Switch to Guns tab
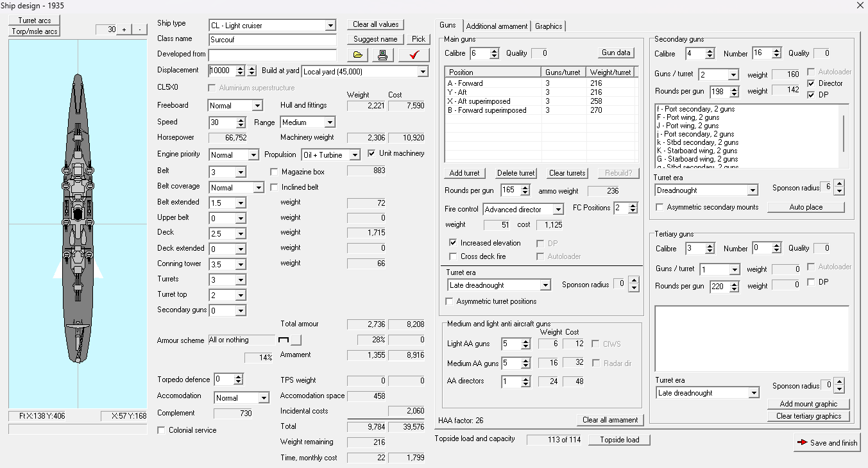Viewport: 868px width, 468px height. coord(448,25)
